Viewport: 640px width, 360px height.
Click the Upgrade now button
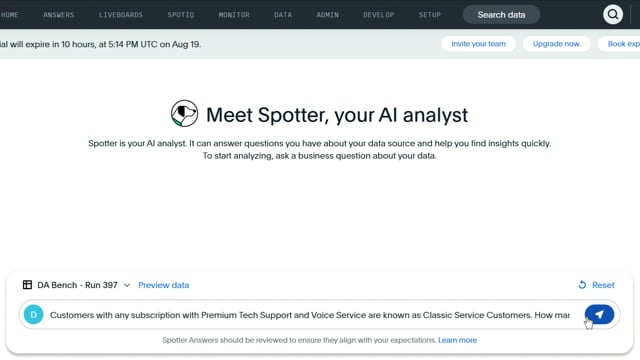coord(557,44)
